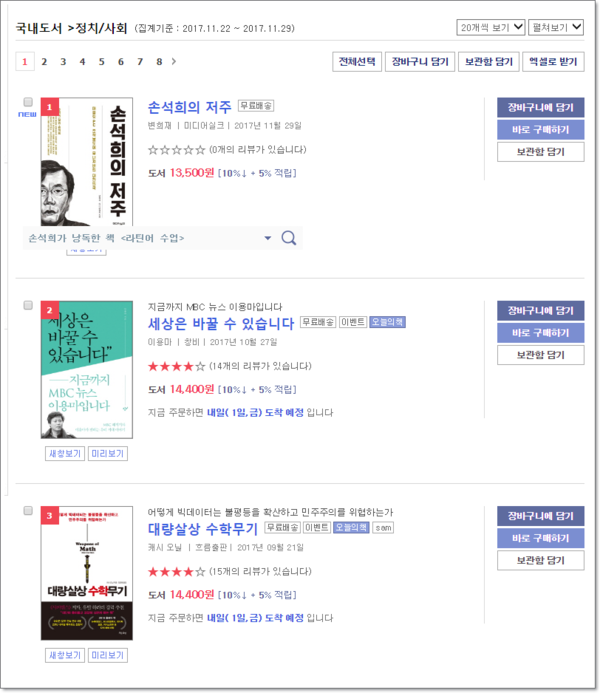The width and height of the screenshot is (600, 693).
Task: Check the box for 대량살상 수학무기
Action: [x=28, y=511]
